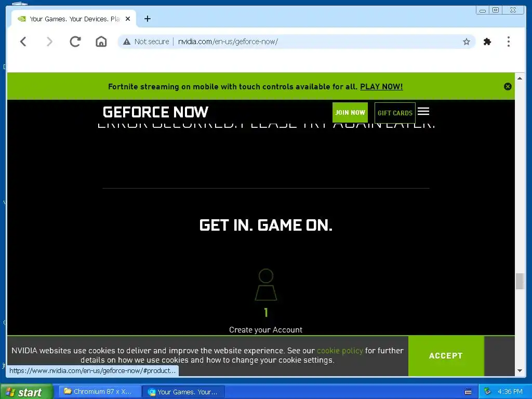Click the GEFORCE NOW logo

tap(155, 112)
